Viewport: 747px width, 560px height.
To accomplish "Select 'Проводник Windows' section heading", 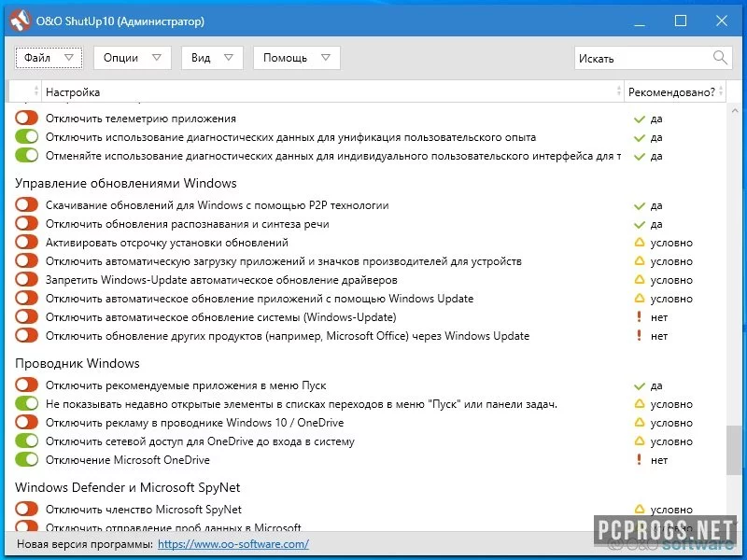I will (78, 363).
